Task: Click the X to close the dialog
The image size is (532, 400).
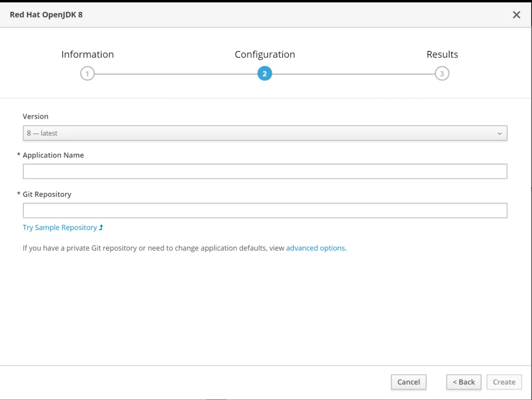Action: pyautogui.click(x=517, y=15)
